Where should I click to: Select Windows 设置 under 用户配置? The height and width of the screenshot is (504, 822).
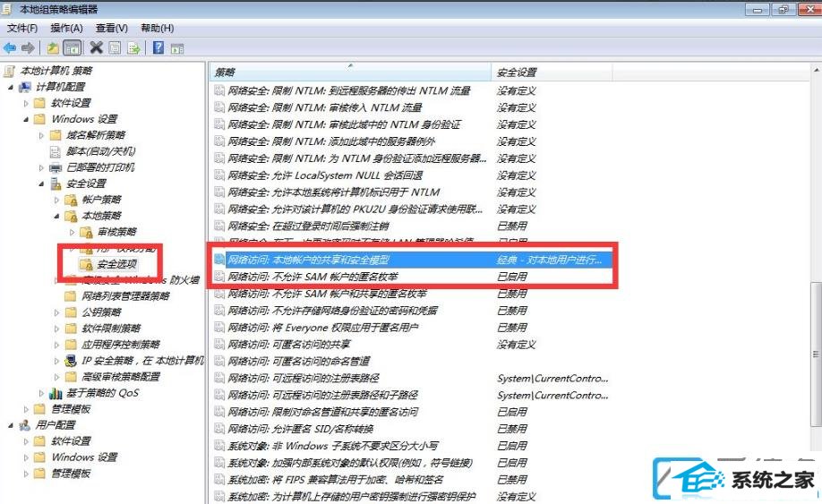84,457
